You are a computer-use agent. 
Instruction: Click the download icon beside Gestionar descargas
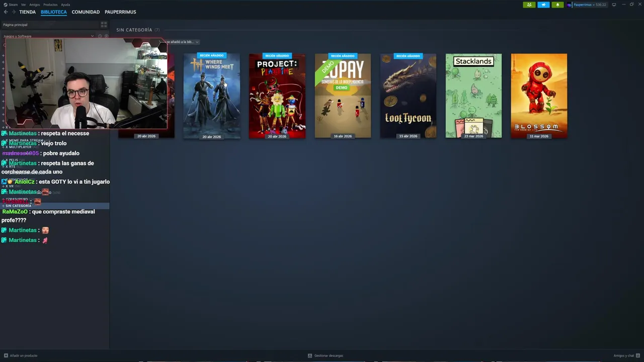[310, 355]
